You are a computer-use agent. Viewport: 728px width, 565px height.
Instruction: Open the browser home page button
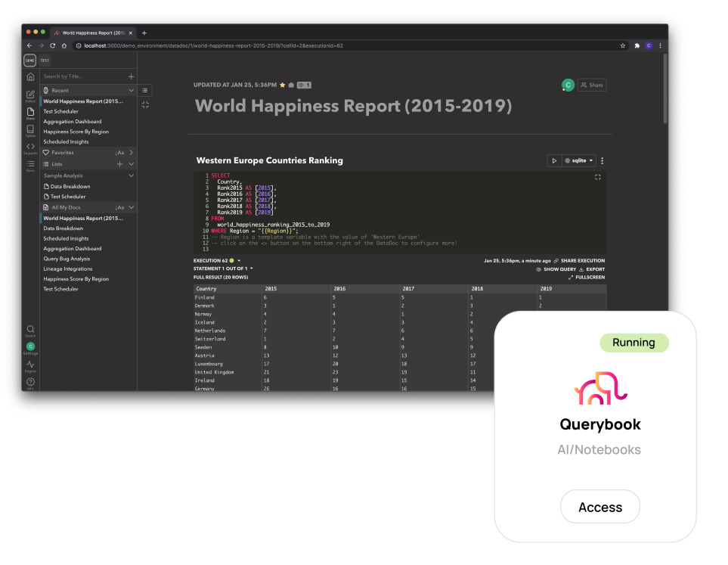click(64, 45)
